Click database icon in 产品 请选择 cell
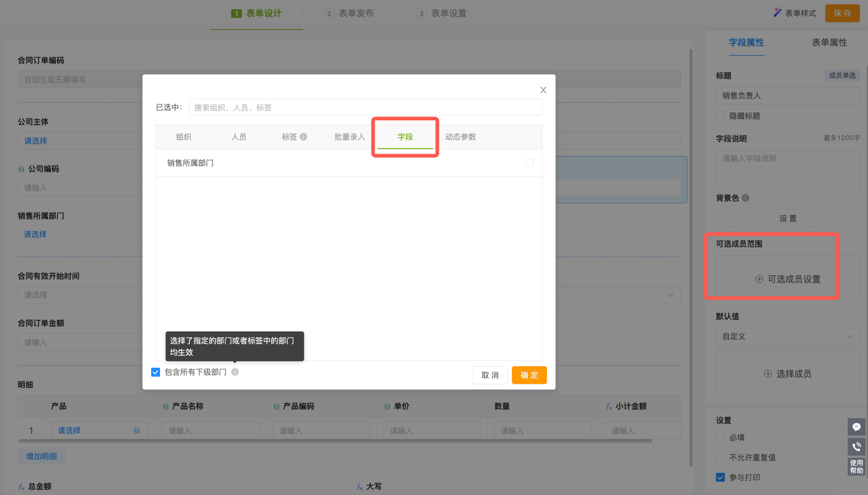The height and width of the screenshot is (495, 868). (137, 430)
